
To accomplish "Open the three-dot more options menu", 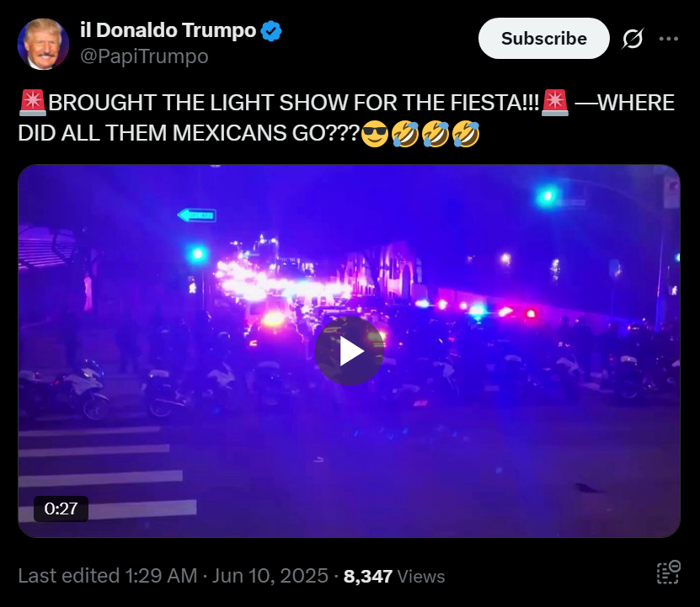I will pos(668,39).
